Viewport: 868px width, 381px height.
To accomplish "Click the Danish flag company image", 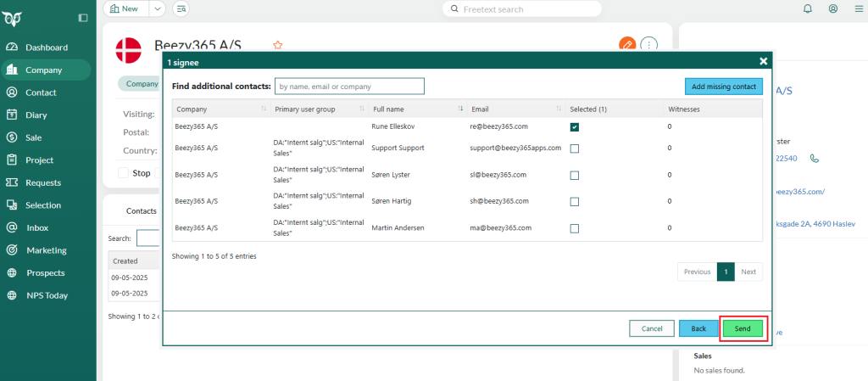I will click(x=129, y=50).
